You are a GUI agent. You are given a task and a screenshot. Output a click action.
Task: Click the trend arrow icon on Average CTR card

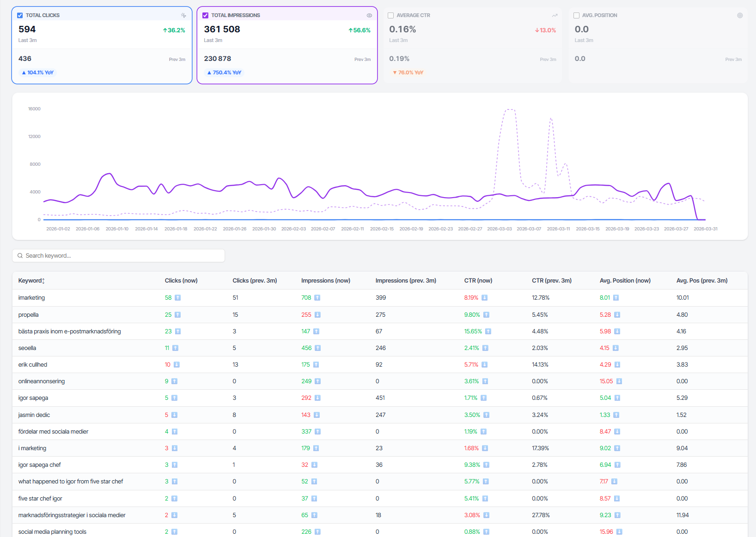coord(555,15)
